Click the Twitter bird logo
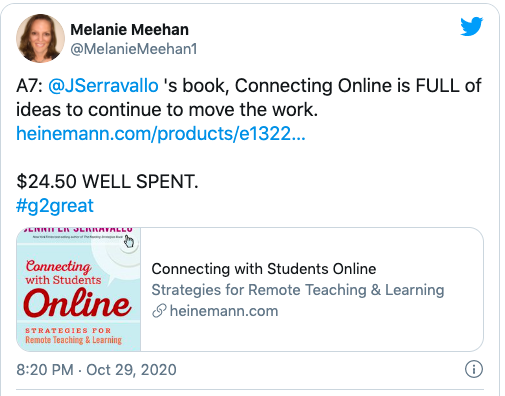This screenshot has height=396, width=505. (471, 26)
